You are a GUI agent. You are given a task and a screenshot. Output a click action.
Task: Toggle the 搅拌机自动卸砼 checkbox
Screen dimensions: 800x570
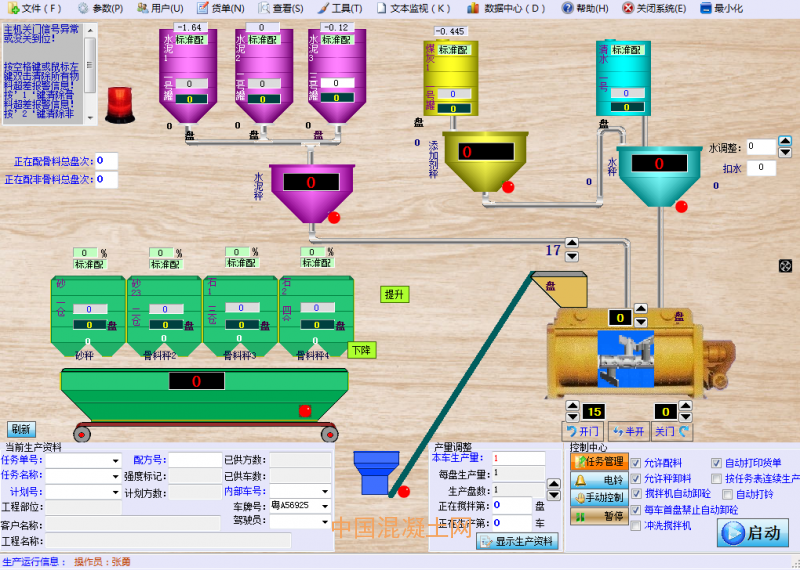click(636, 494)
